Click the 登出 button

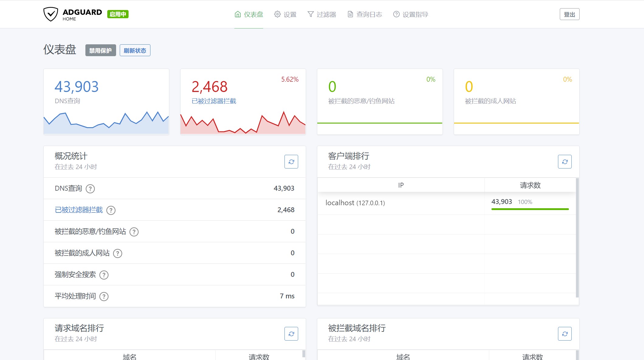click(x=569, y=14)
